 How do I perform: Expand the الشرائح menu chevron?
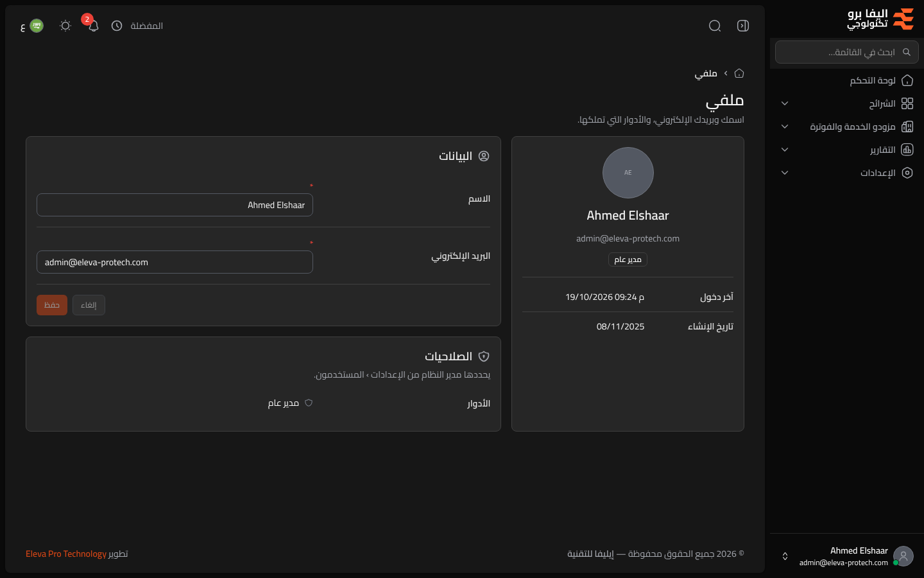click(785, 103)
